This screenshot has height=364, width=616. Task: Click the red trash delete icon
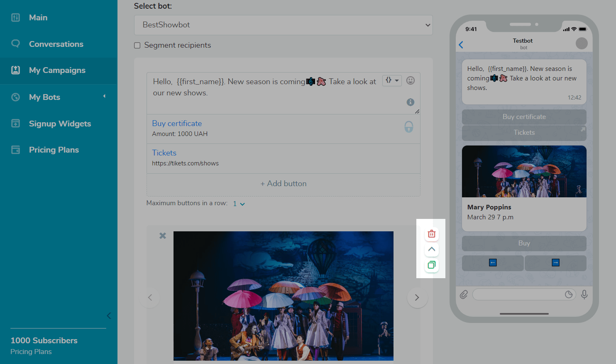pos(431,234)
